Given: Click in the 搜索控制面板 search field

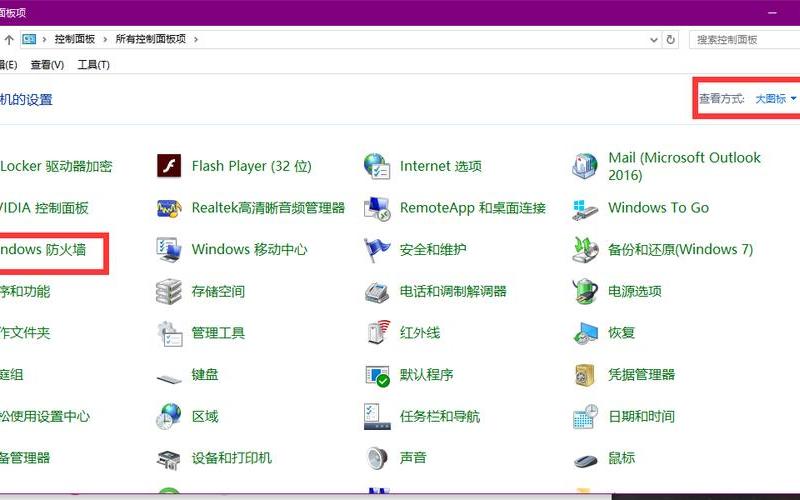Looking at the screenshot, I should (744, 40).
